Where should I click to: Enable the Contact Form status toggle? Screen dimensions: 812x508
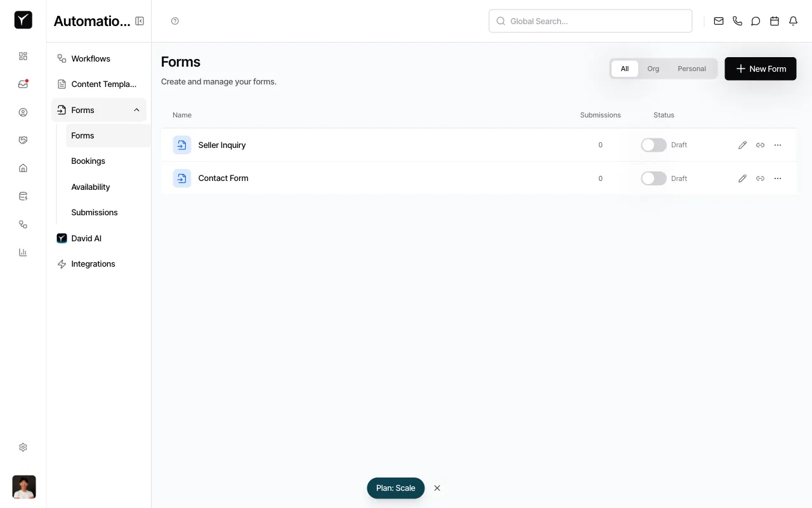point(653,178)
